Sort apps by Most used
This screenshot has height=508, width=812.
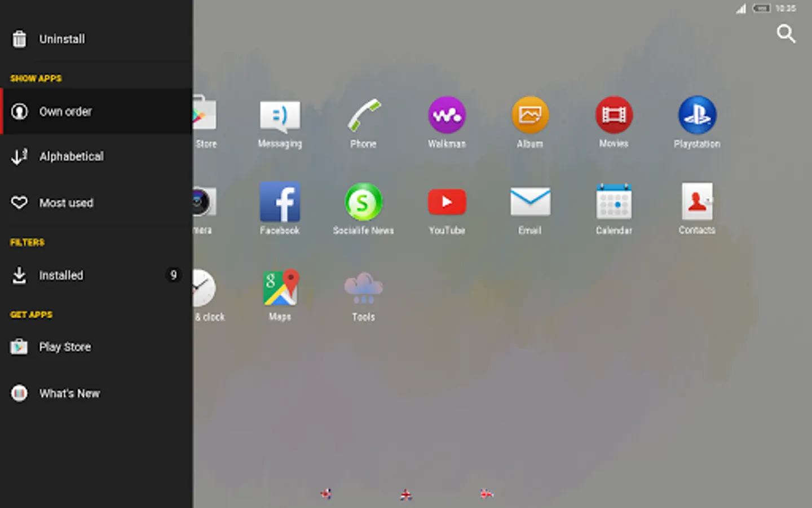pyautogui.click(x=96, y=203)
